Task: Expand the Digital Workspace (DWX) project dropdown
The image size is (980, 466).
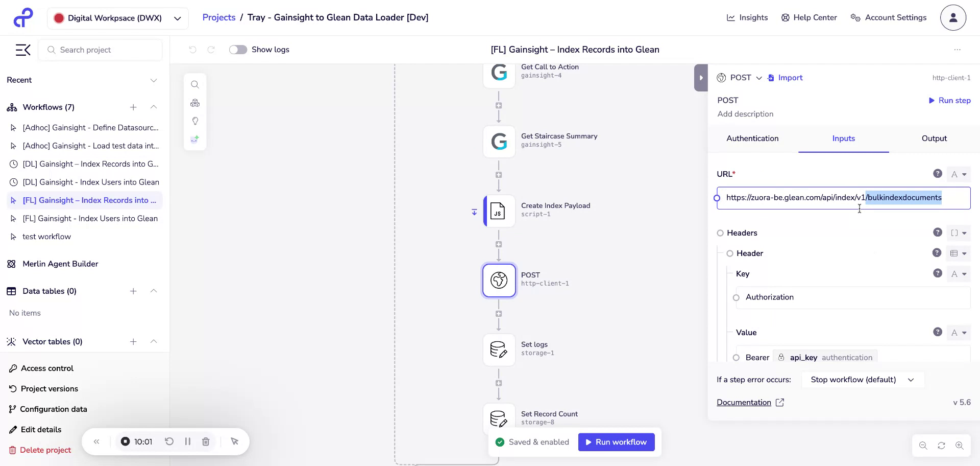Action: coord(177,18)
